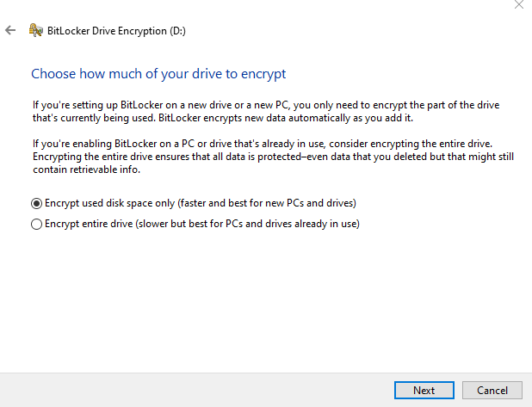
Task: Select Encrypt entire drive radio button
Action: click(x=36, y=224)
